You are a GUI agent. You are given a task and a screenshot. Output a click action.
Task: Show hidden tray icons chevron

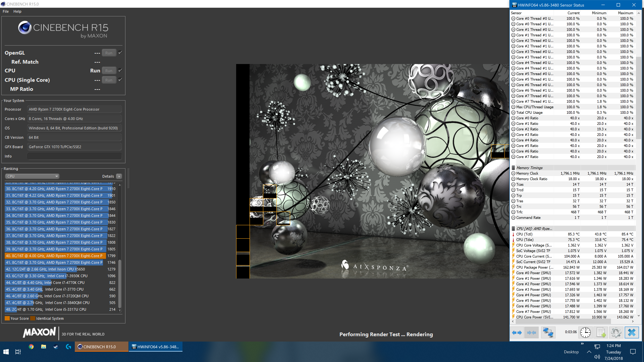coord(589,352)
